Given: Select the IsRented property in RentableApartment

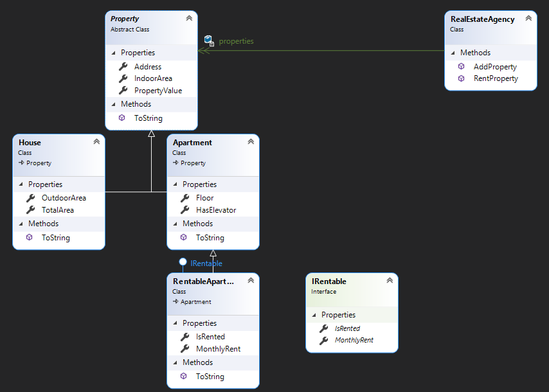Looking at the screenshot, I should pyautogui.click(x=210, y=337).
